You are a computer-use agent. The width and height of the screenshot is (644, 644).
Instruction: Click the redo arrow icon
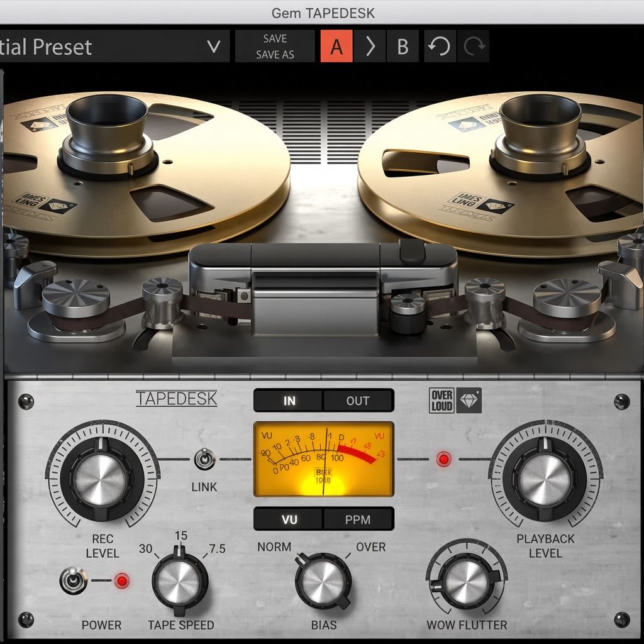474,46
